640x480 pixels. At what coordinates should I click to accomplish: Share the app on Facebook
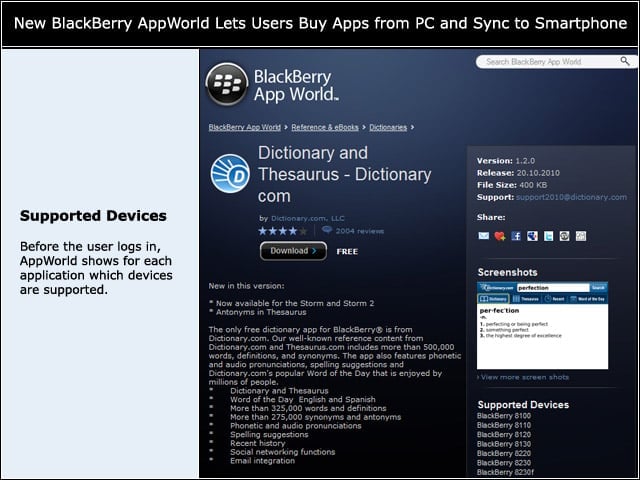(x=516, y=236)
